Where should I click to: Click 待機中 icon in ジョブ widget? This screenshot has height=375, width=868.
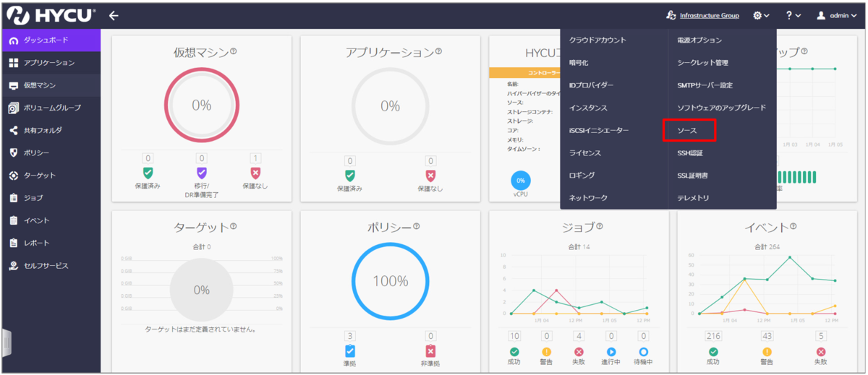[x=643, y=351]
